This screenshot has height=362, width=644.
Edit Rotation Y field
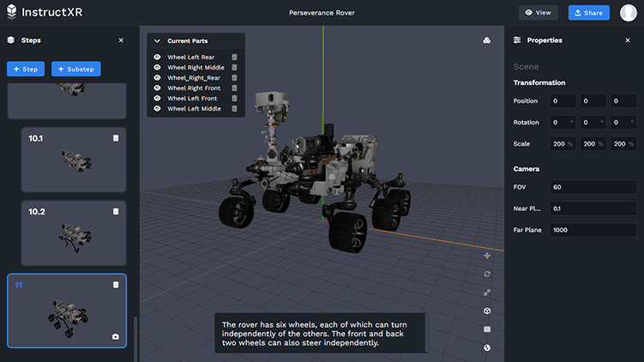[593, 122]
